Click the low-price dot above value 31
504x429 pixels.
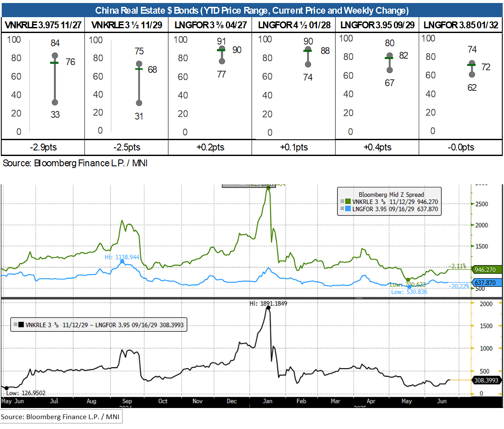(139, 103)
